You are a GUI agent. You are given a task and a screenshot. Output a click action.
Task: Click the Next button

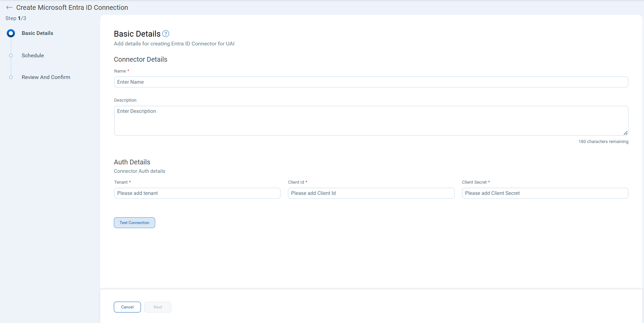158,307
